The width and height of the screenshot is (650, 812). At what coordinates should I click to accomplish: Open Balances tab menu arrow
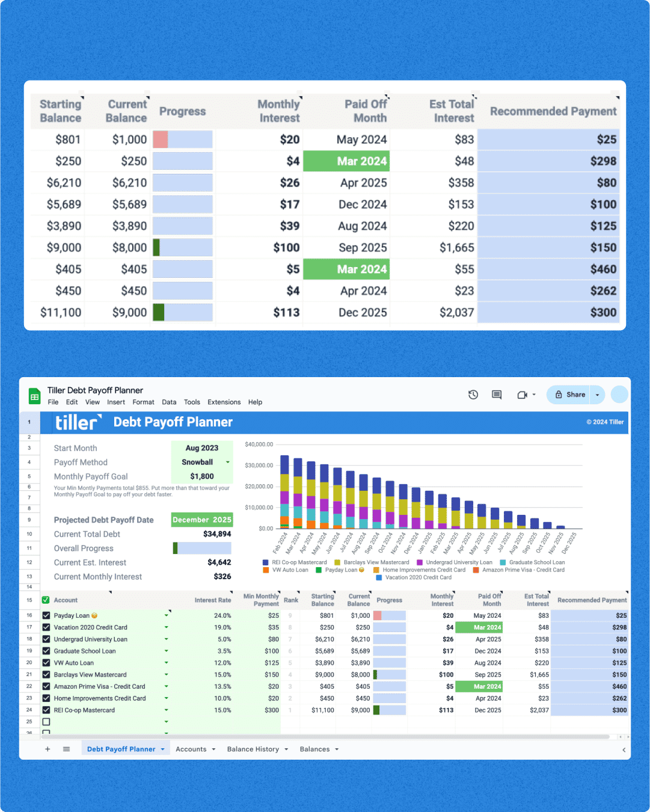pos(337,749)
